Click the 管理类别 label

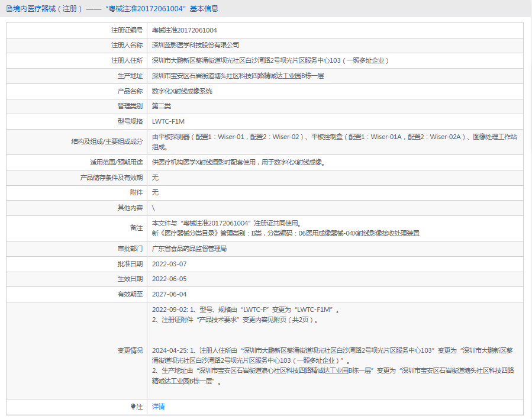tap(130, 106)
